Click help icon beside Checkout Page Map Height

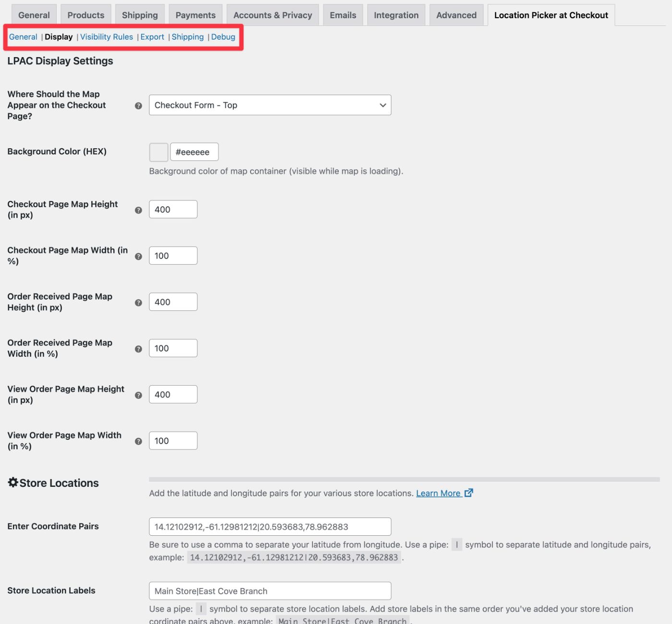click(138, 210)
